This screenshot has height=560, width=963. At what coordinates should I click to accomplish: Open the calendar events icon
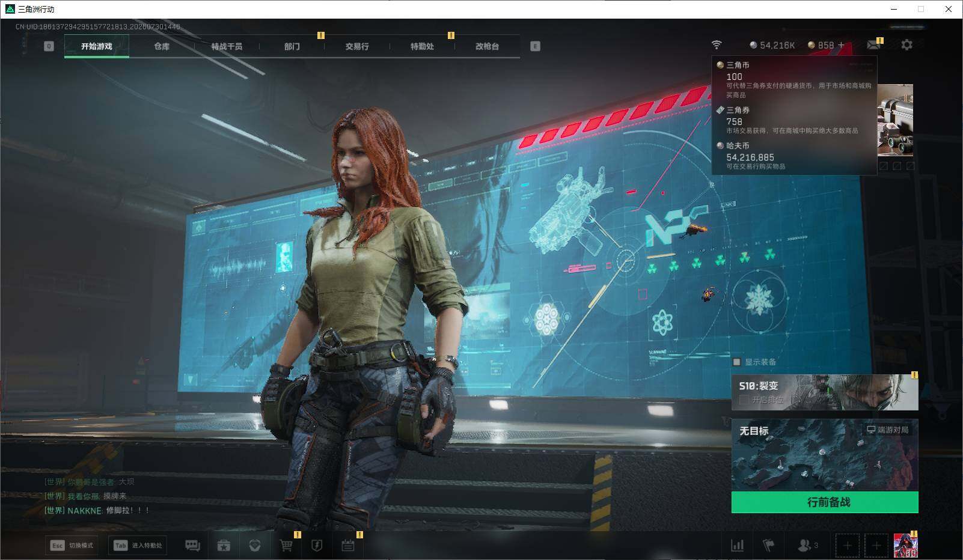click(x=348, y=546)
